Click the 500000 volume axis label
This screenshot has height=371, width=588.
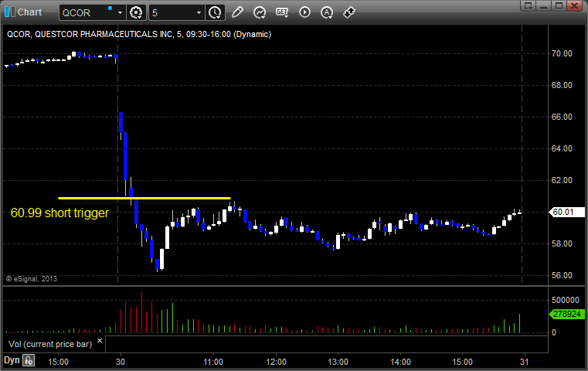[566, 300]
